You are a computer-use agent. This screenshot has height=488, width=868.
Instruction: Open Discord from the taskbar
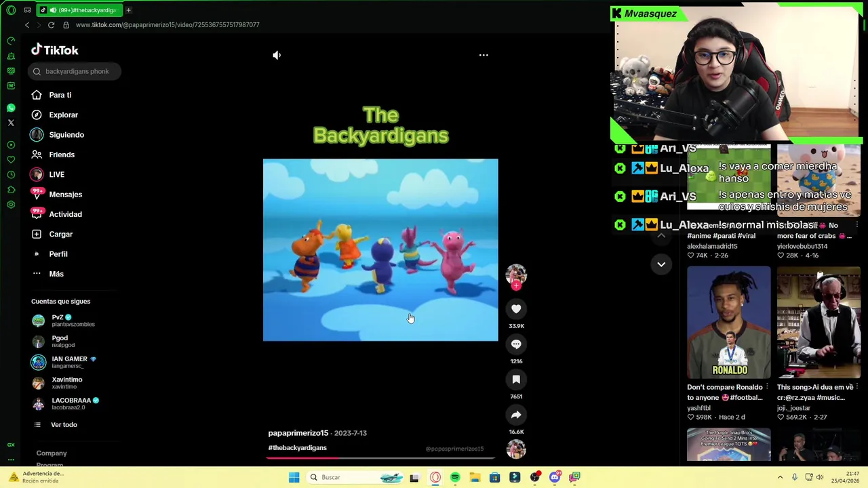pyautogui.click(x=555, y=477)
